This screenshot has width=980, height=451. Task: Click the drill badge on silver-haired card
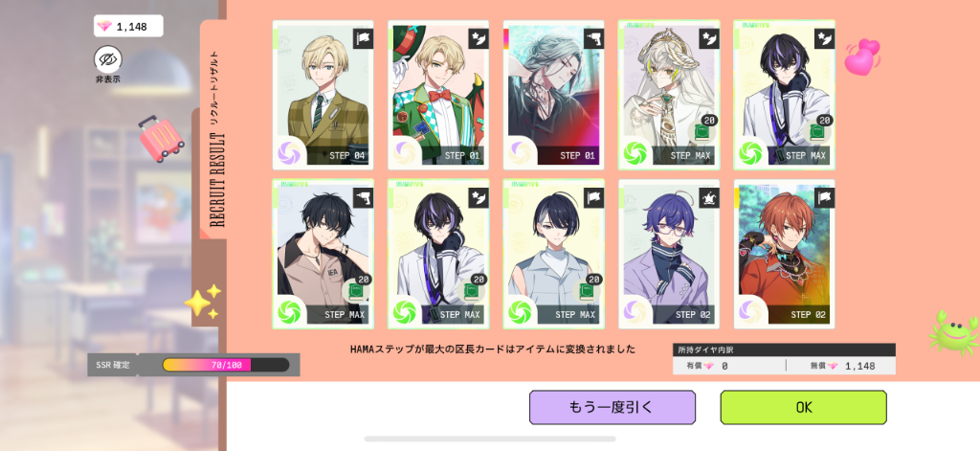pyautogui.click(x=593, y=39)
